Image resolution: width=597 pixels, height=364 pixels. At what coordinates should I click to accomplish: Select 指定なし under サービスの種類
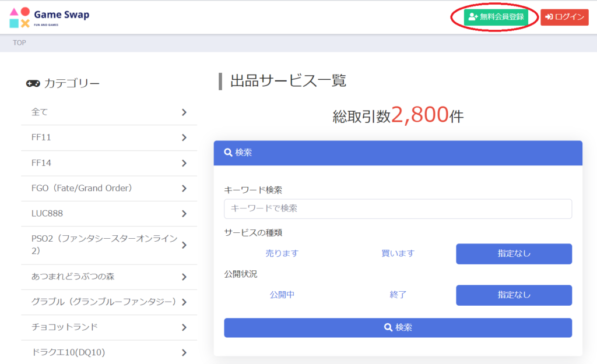click(x=514, y=254)
